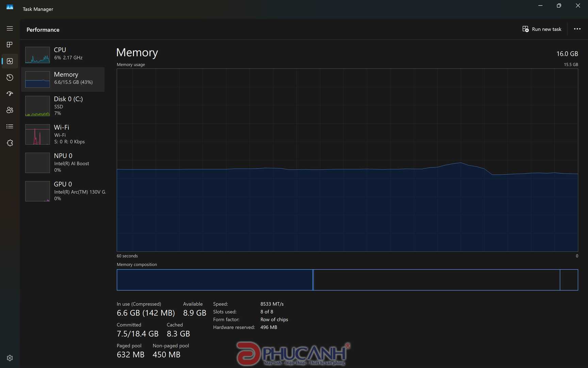
Task: Select the Performance page icon
Action: [10, 61]
